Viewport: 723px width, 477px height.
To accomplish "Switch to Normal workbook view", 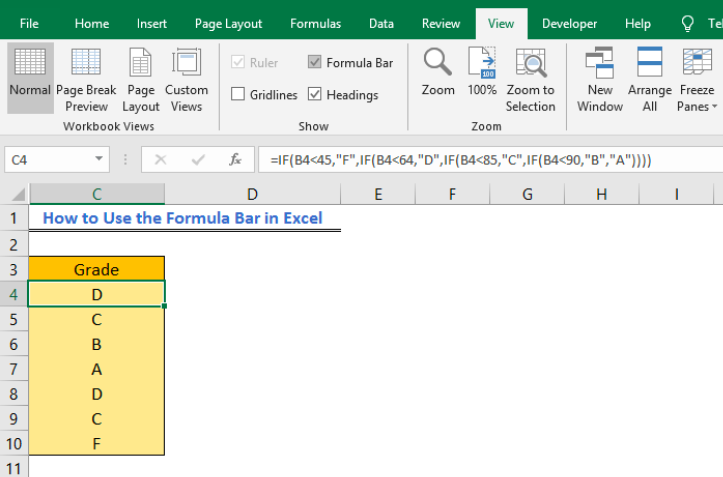I will point(30,78).
